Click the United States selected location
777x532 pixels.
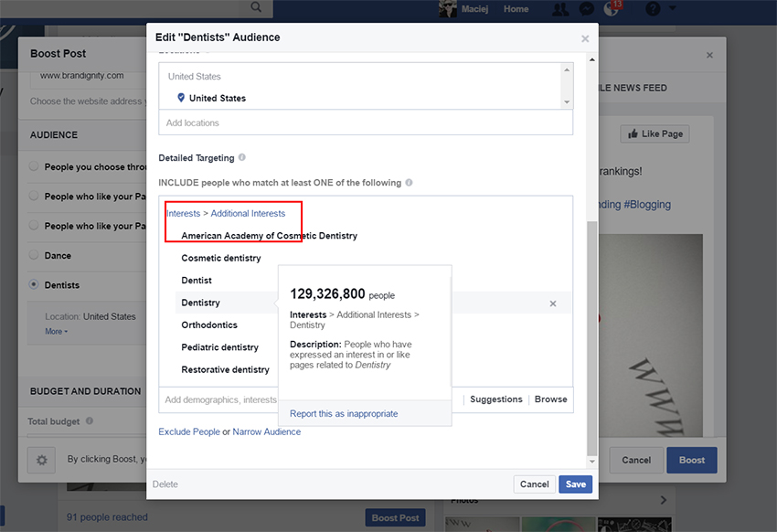(x=217, y=98)
